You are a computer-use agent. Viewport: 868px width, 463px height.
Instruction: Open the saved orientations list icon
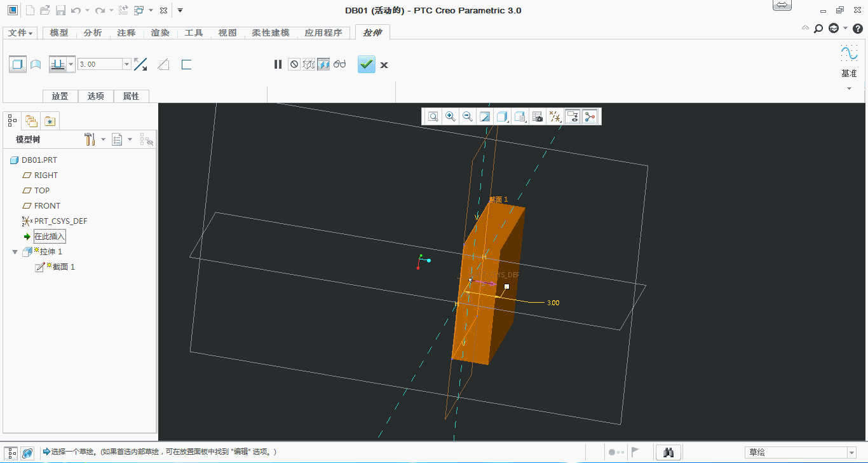[520, 116]
